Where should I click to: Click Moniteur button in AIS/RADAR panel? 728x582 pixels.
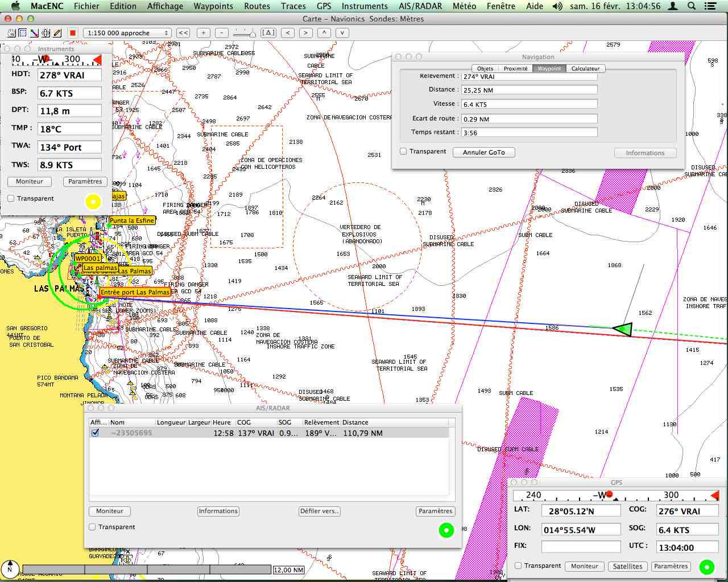pyautogui.click(x=110, y=511)
